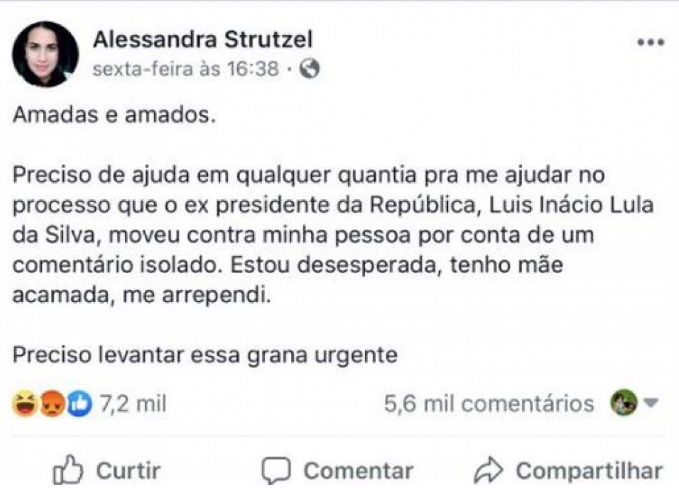679x493 pixels.
Task: Expand the comment-as dropdown arrow
Action: pos(650,404)
